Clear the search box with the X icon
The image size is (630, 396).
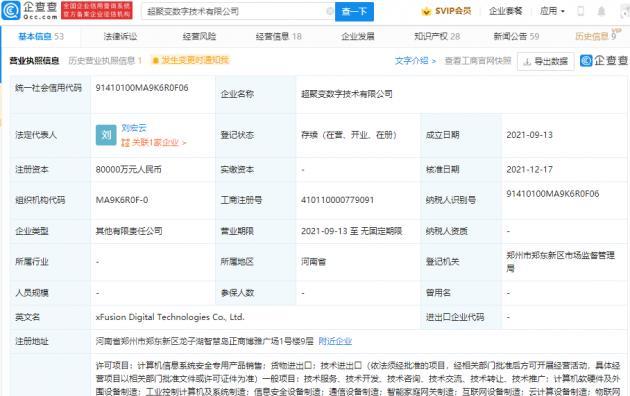coord(329,11)
